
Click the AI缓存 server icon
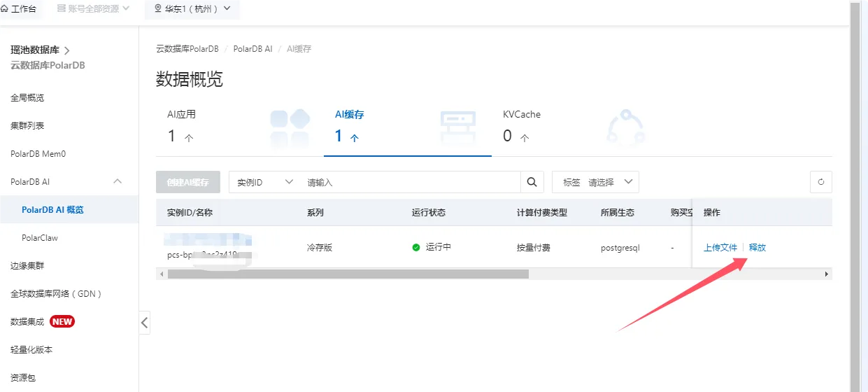pos(458,127)
